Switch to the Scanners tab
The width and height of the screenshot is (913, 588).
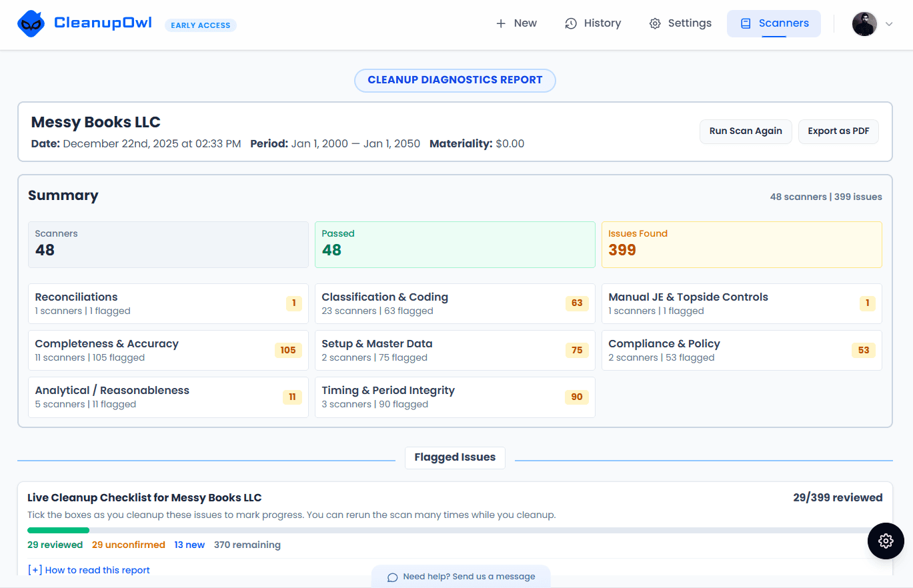pos(774,23)
